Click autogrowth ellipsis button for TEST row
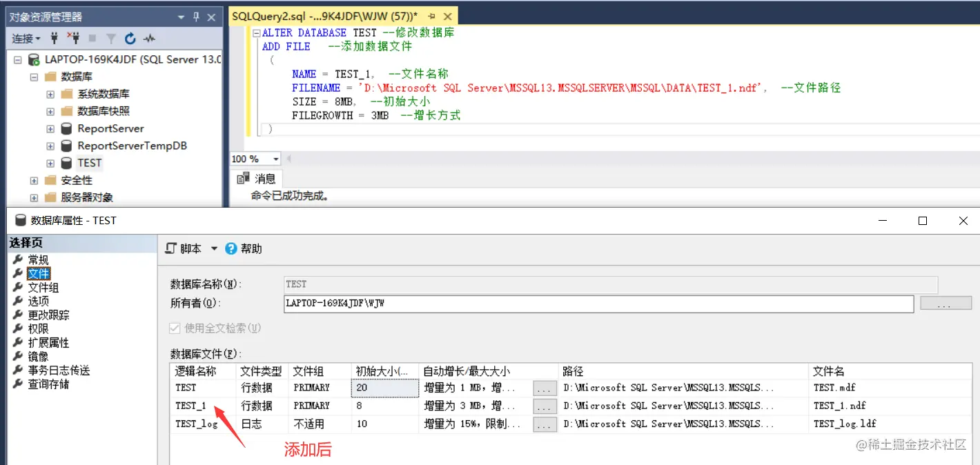Viewport: 980px width, 465px height. pyautogui.click(x=545, y=388)
